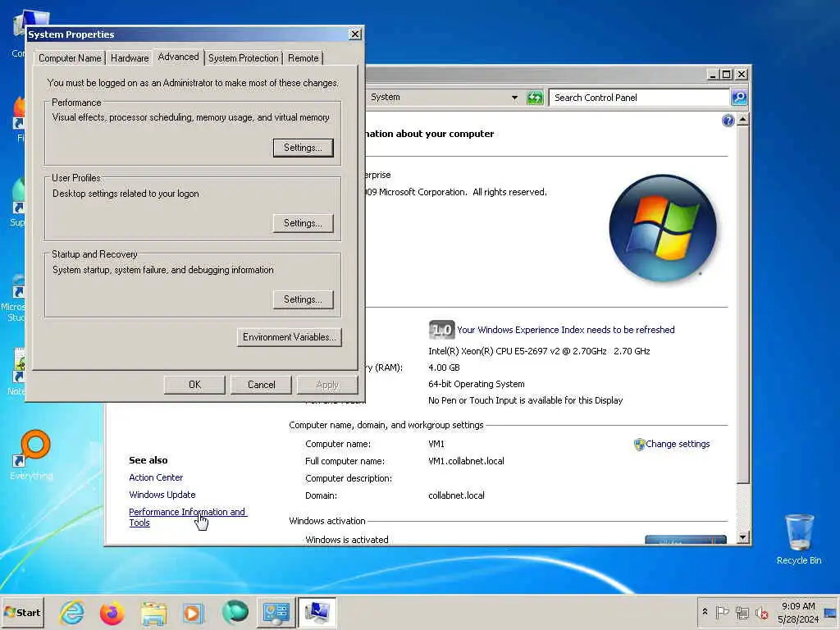This screenshot has width=840, height=630.
Task: Click the 64-bit Operating System text
Action: coord(477,384)
